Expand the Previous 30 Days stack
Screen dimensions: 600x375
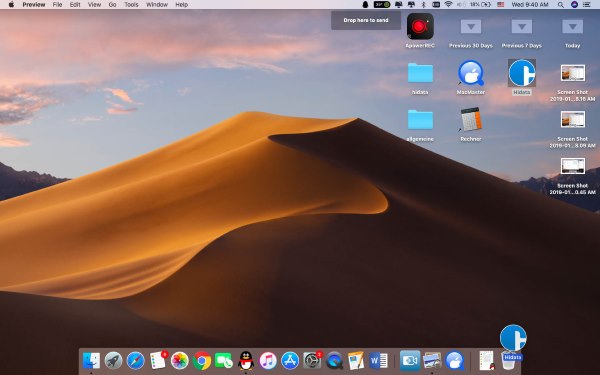tap(471, 27)
